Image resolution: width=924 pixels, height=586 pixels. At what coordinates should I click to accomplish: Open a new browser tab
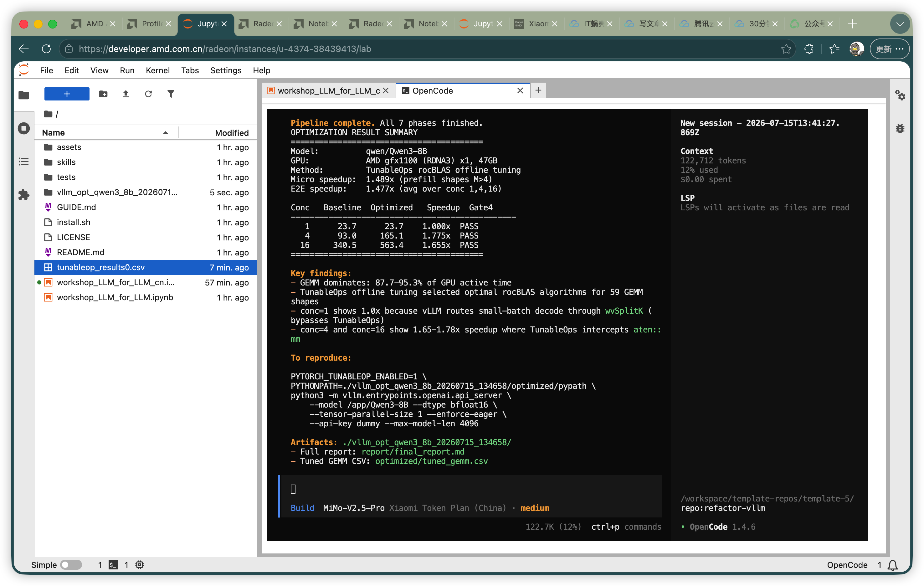852,24
